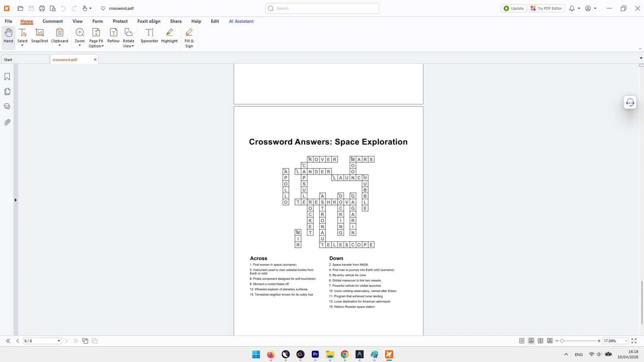
Task: Open Windows Start menu
Action: click(x=256, y=354)
